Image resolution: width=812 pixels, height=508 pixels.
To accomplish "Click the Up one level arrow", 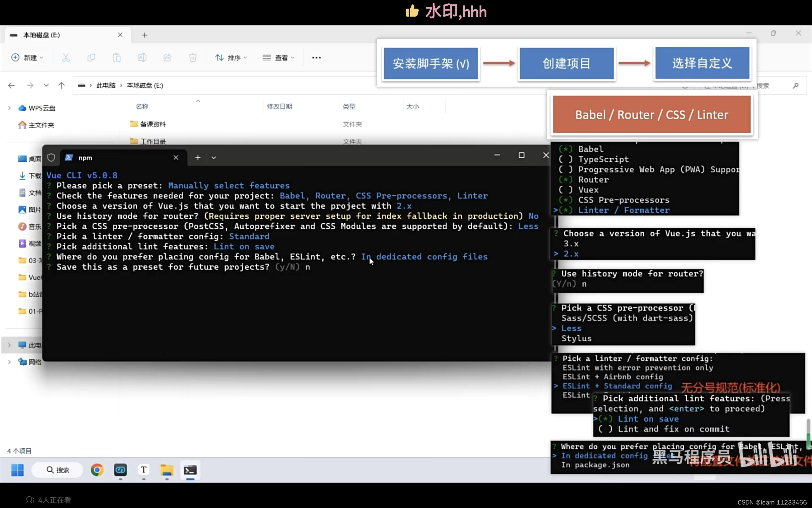I will [x=62, y=85].
